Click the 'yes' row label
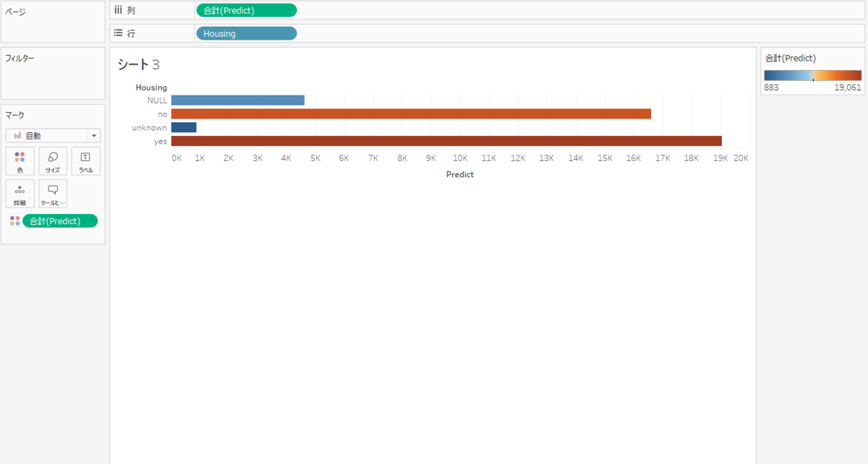868x464 pixels. point(161,142)
